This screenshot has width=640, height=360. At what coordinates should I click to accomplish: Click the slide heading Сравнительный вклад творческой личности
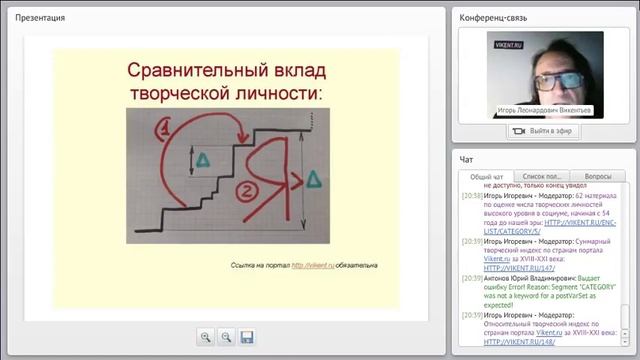(x=227, y=82)
